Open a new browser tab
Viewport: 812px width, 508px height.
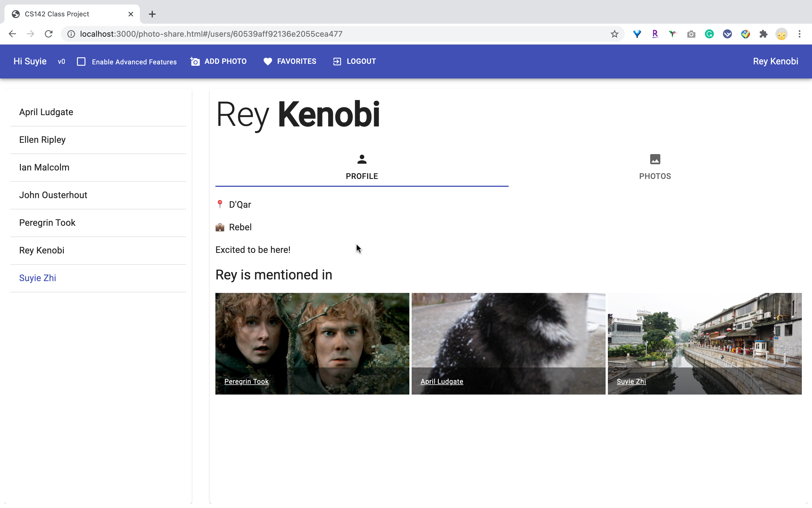tap(152, 14)
